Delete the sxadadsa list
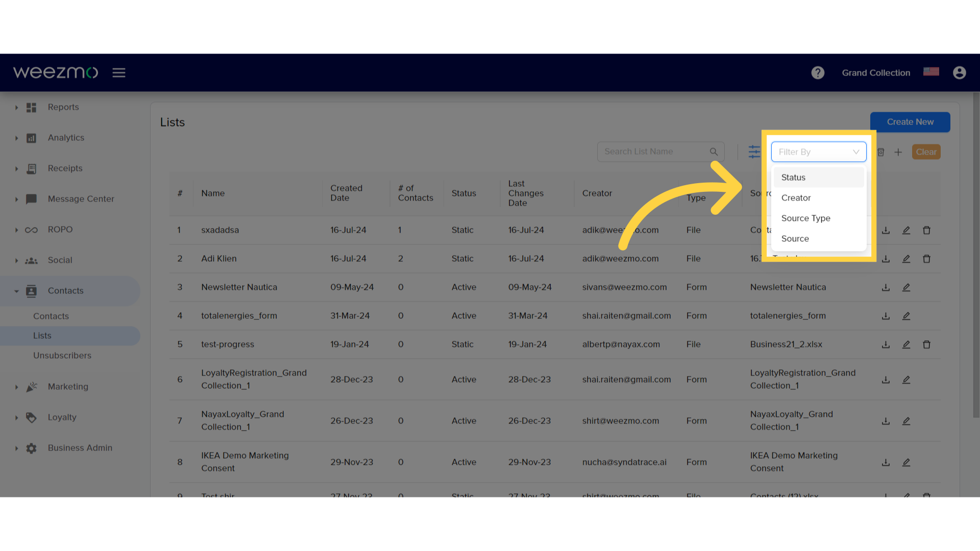This screenshot has width=980, height=551. pyautogui.click(x=926, y=231)
